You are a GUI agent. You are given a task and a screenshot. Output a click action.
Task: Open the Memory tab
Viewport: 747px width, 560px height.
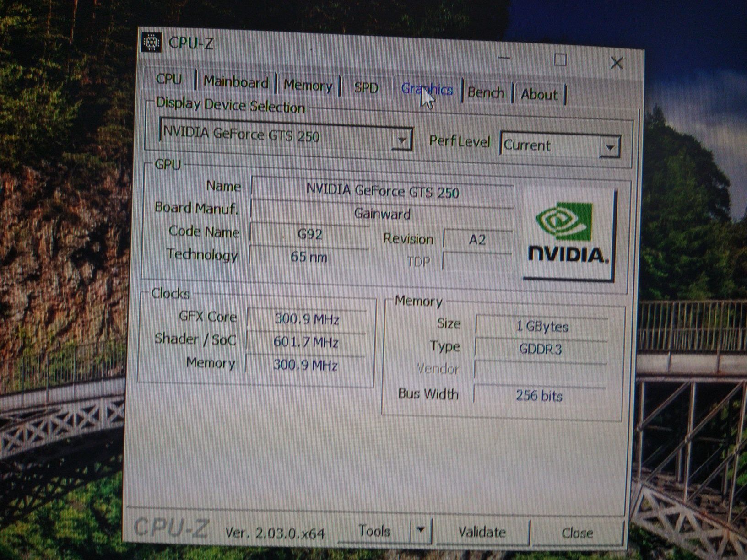(308, 85)
